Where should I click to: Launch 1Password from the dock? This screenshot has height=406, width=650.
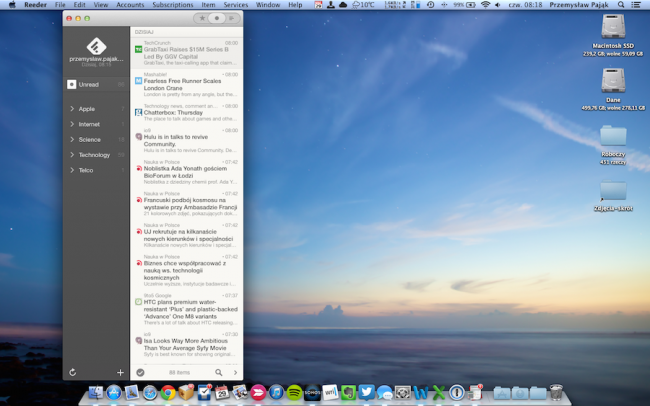(x=456, y=392)
